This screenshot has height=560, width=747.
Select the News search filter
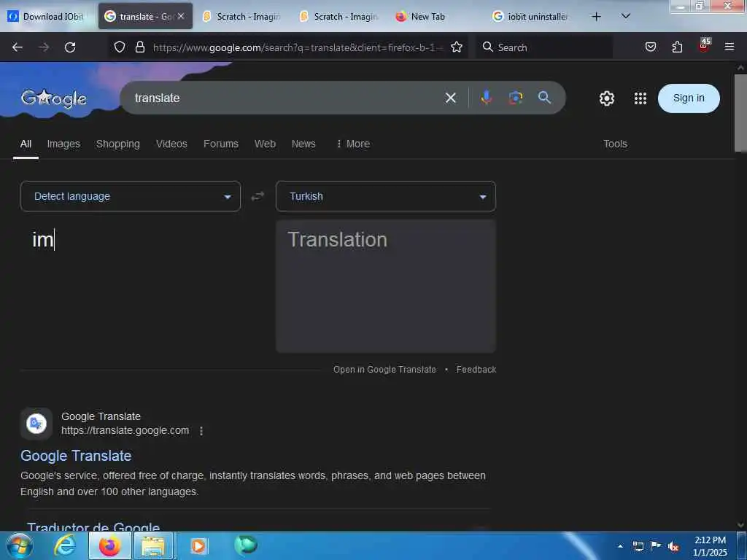coord(303,144)
